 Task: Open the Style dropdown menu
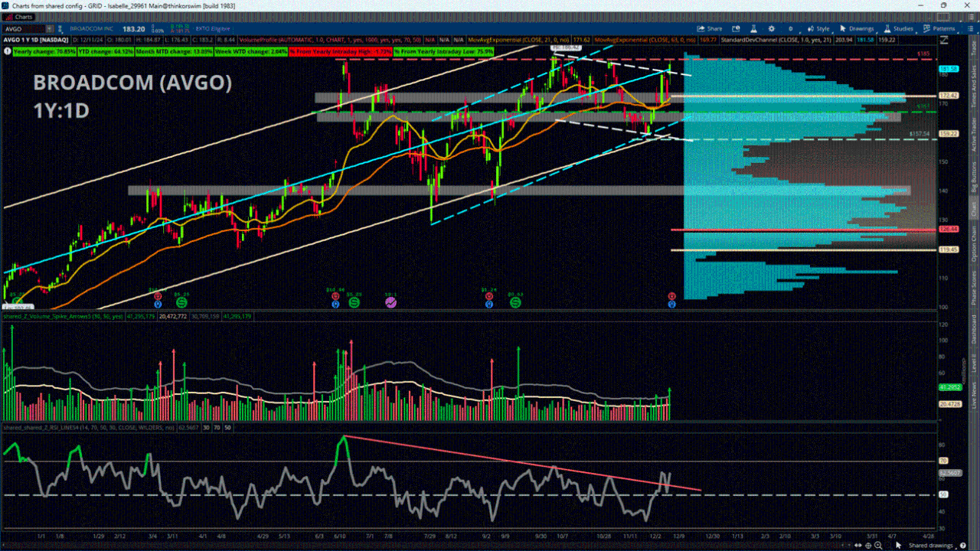point(819,28)
